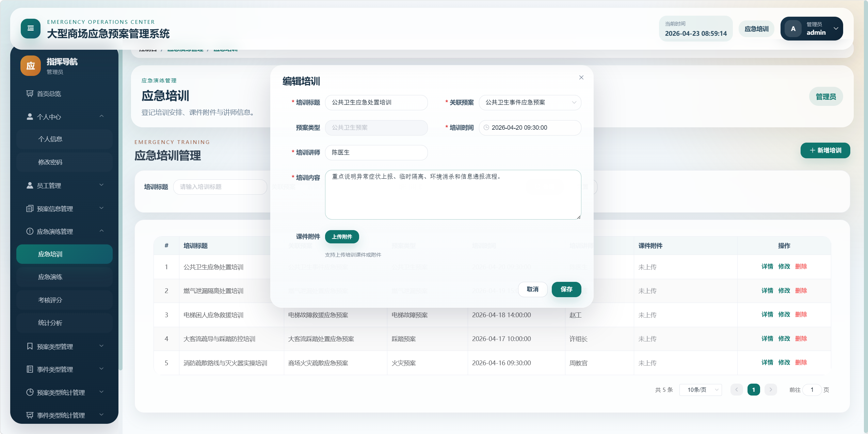Image resolution: width=868 pixels, height=434 pixels.
Task: Open the 10条/页 page size dropdown
Action: pyautogui.click(x=700, y=390)
